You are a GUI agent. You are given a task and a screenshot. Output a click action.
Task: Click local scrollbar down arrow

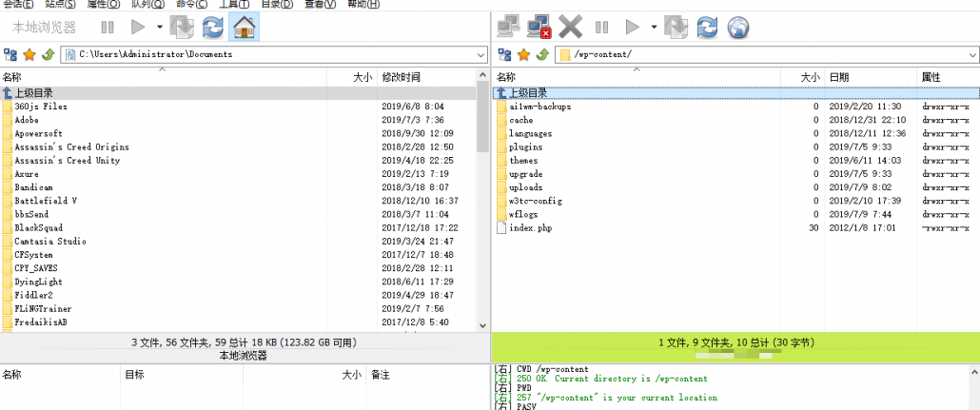482,325
